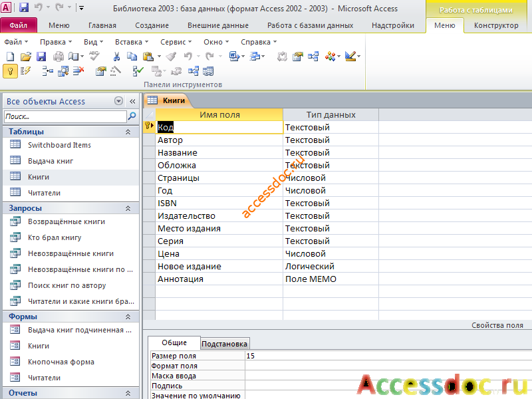The height and width of the screenshot is (399, 532).
Task: Click the ISBN field name cell
Action: tap(219, 203)
